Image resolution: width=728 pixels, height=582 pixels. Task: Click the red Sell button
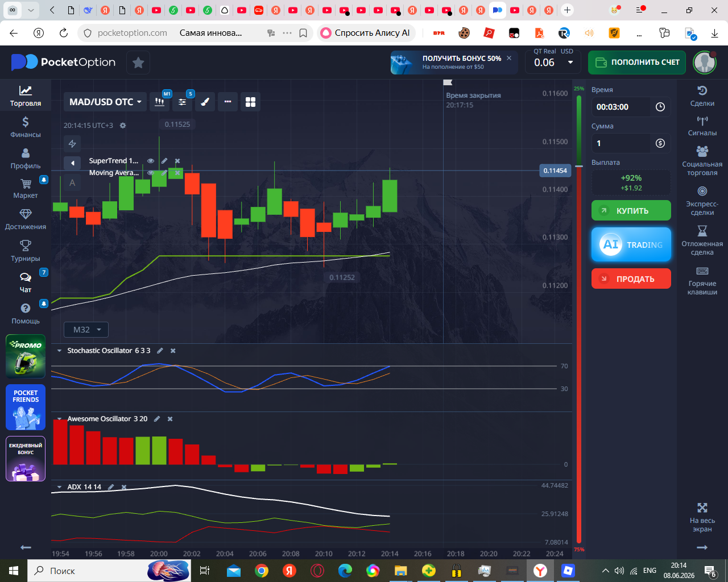[x=631, y=278]
